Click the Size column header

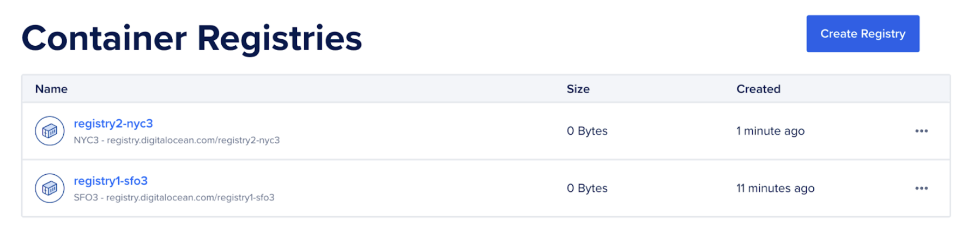pyautogui.click(x=578, y=89)
